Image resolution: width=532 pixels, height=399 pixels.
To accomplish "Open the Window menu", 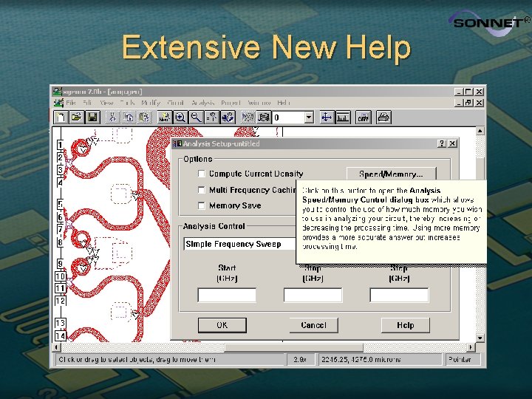I will point(259,103).
